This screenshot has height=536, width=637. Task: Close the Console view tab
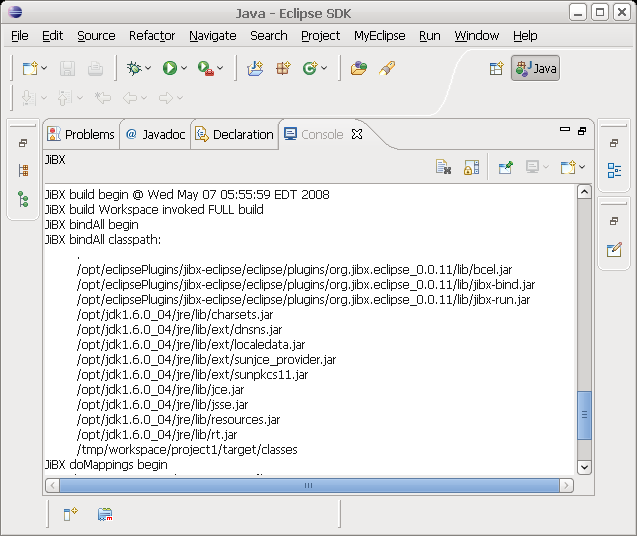pos(357,134)
